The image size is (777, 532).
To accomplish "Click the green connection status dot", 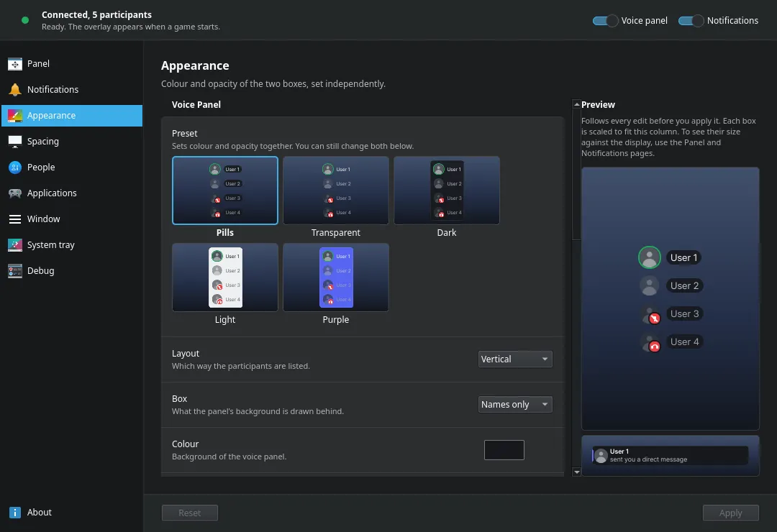I will point(25,20).
